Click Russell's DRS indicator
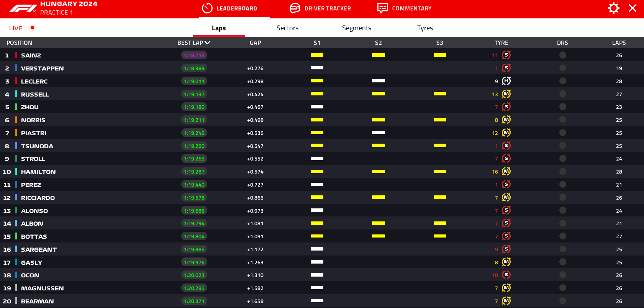The height and width of the screenshot is (308, 644). pyautogui.click(x=562, y=94)
